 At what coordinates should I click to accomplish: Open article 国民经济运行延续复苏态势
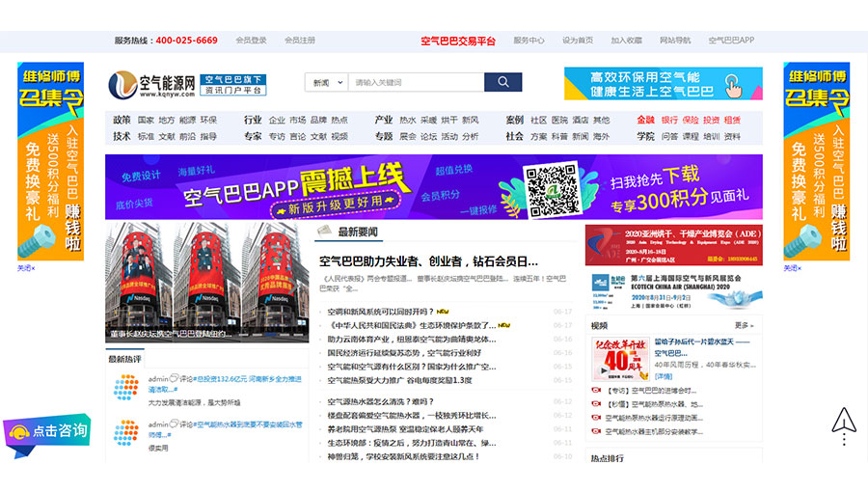pyautogui.click(x=404, y=353)
